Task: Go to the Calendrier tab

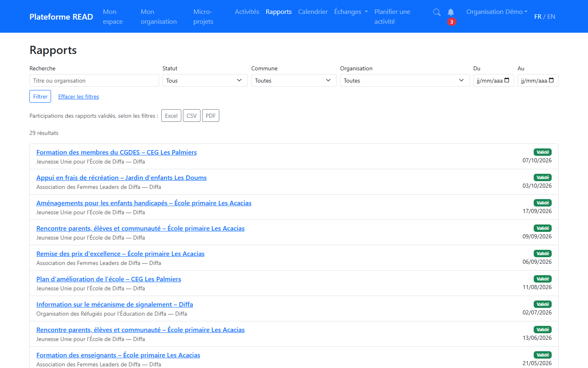Action: tap(313, 12)
